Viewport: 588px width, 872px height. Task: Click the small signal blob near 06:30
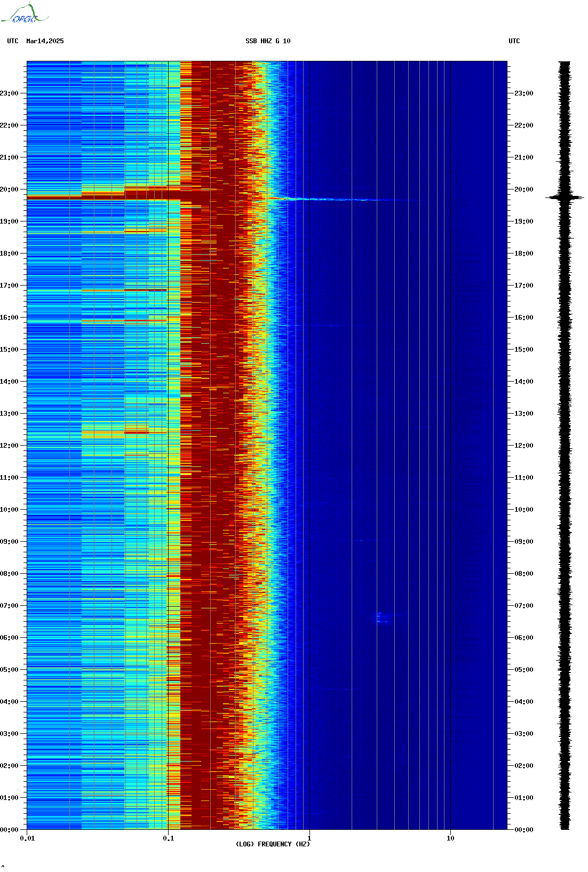coord(384,618)
